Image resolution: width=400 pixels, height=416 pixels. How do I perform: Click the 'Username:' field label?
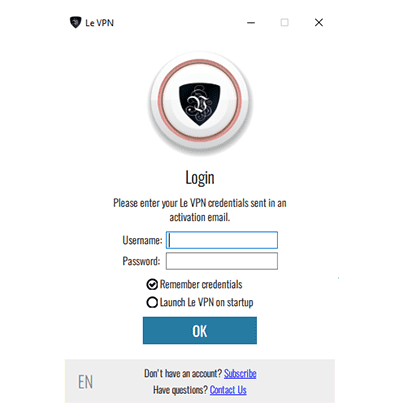click(142, 240)
